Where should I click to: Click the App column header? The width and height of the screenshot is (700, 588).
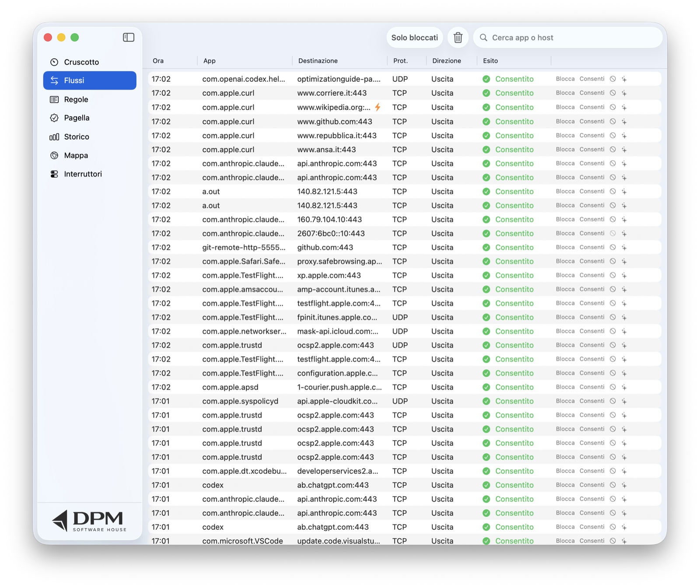210,61
